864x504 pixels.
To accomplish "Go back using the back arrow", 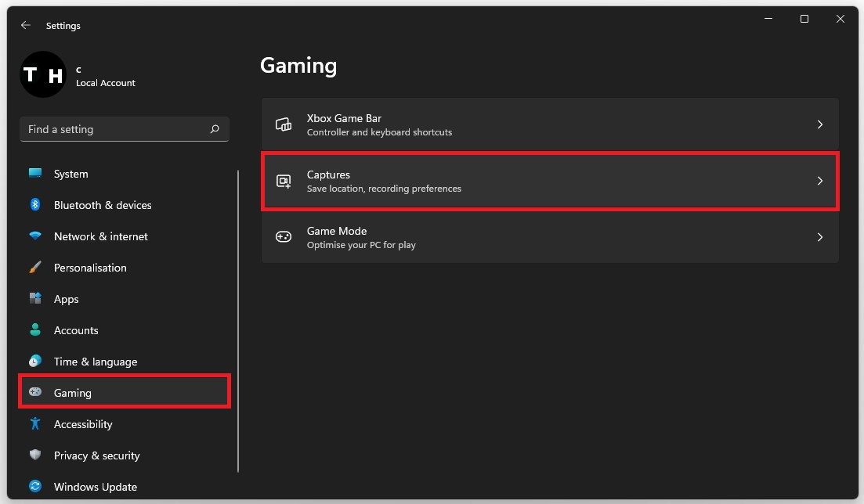I will (26, 25).
